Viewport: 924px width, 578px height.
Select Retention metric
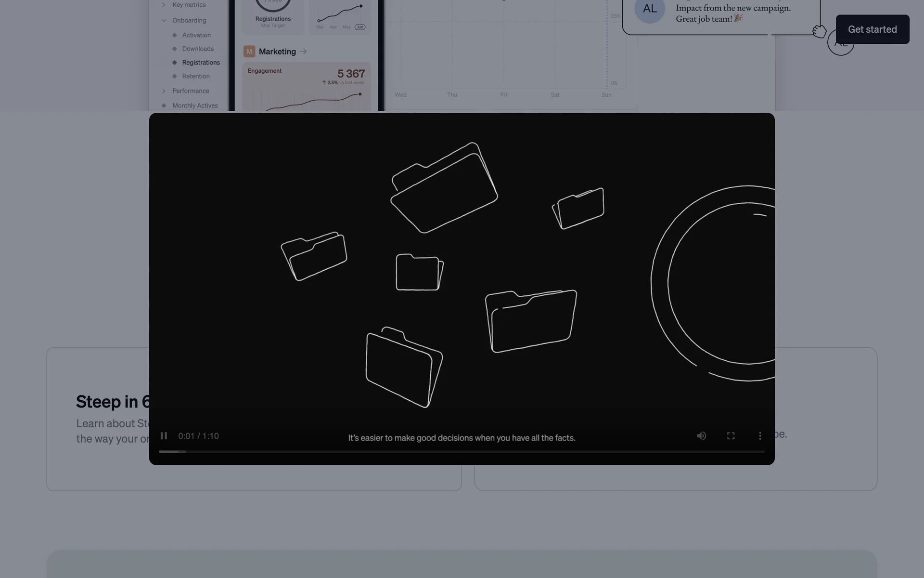(196, 76)
